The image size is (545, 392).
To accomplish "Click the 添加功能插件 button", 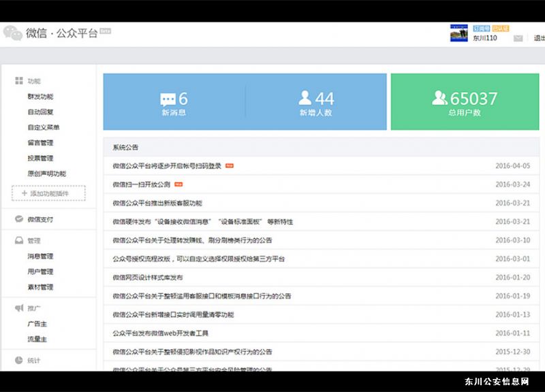I will coord(48,193).
